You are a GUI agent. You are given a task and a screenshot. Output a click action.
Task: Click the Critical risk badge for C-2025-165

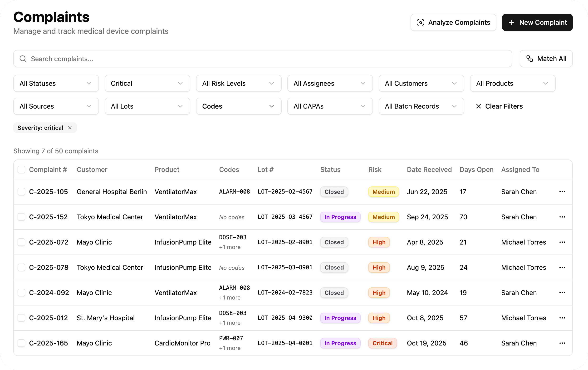point(382,343)
